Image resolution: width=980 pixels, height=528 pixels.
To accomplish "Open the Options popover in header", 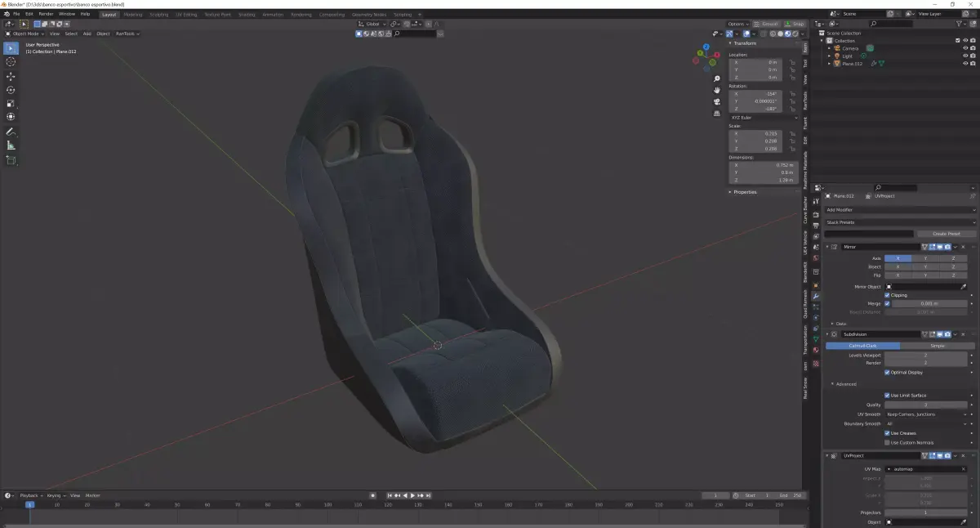I will click(x=738, y=24).
